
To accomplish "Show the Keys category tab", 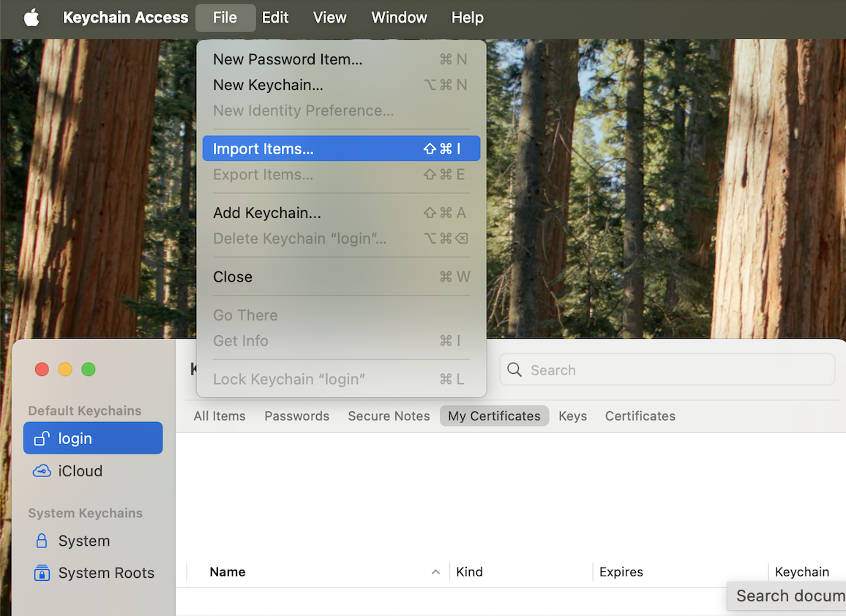I will point(572,416).
